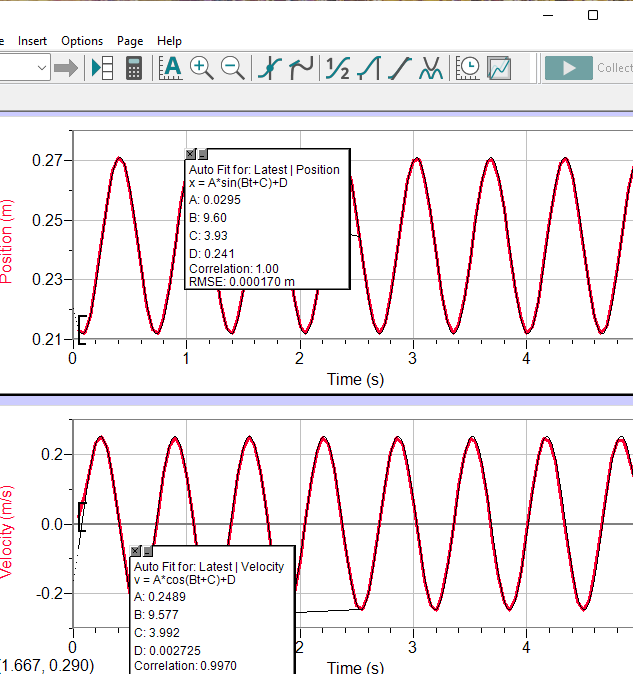Click the Statistics toolbar icon
The height and width of the screenshot is (674, 633).
pos(339,68)
